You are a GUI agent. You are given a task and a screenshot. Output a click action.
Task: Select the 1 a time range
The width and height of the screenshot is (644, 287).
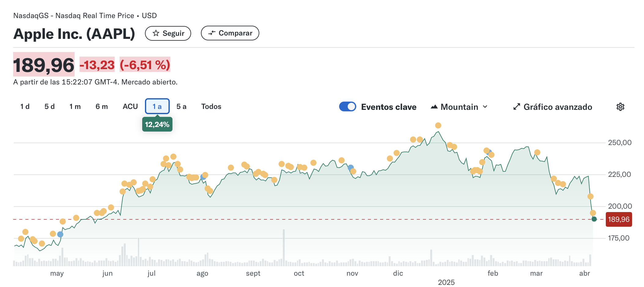pos(157,106)
